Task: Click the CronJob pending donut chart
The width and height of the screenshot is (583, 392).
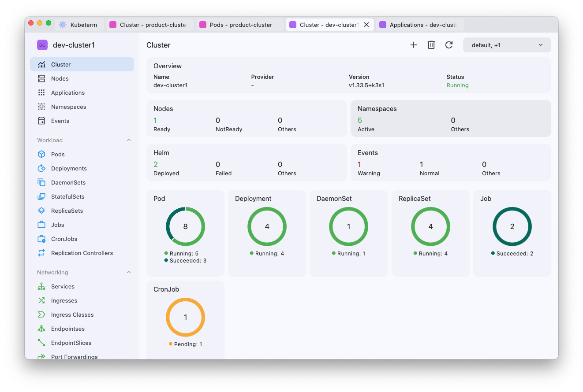Action: [186, 317]
